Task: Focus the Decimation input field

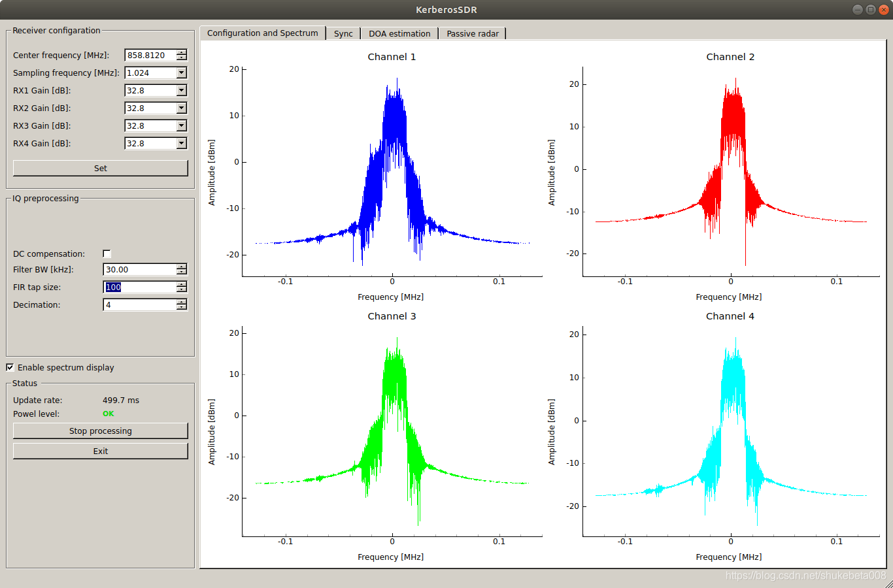Action: click(x=140, y=305)
